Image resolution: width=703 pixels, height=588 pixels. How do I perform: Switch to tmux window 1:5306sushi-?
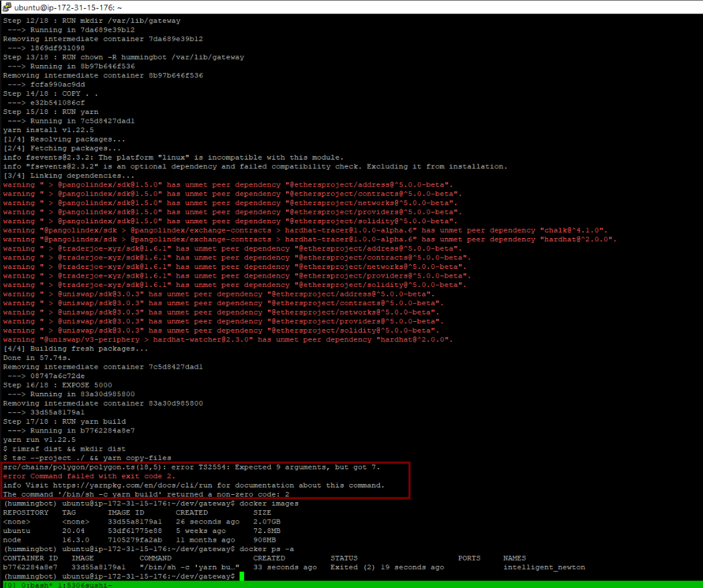[x=84, y=585]
